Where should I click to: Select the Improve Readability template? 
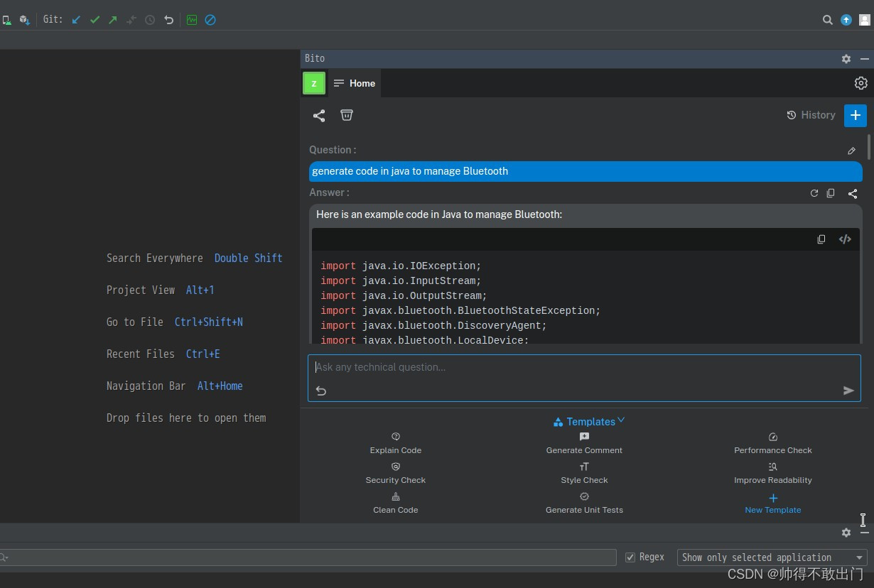point(773,474)
